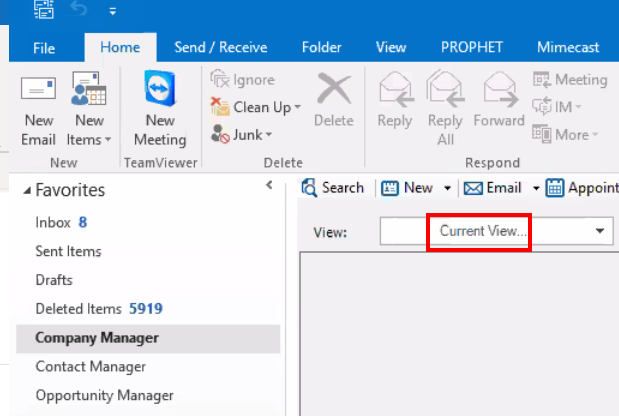The image size is (619, 416).
Task: Click the Ignore conversation button
Action: pos(242,80)
